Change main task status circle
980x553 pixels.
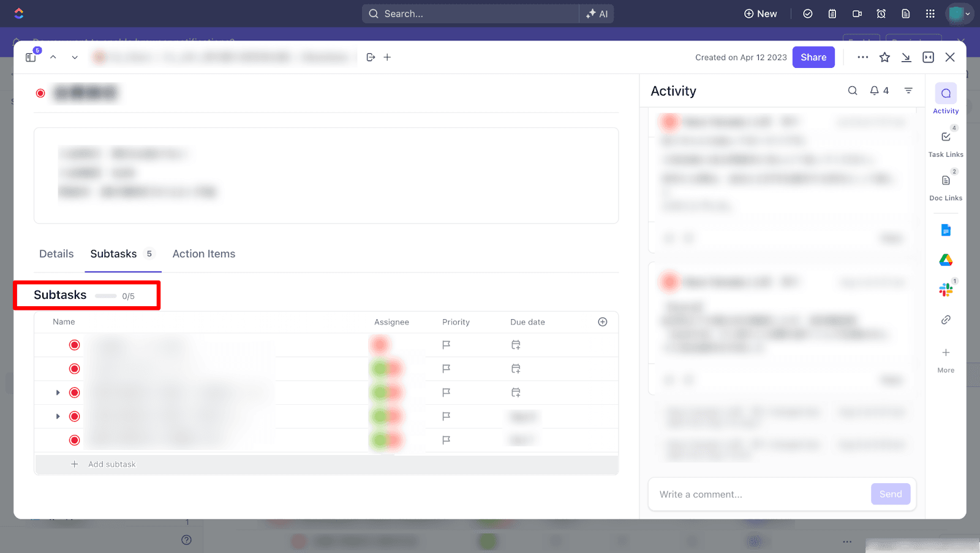point(40,93)
